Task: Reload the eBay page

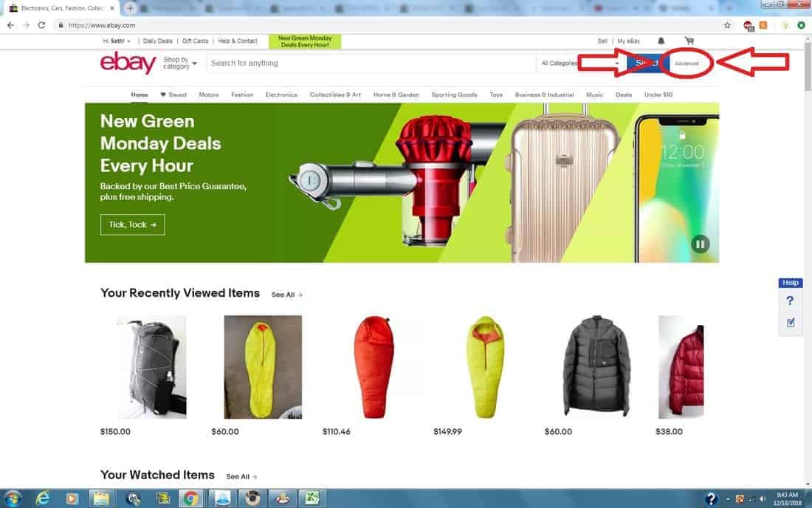Action: click(x=41, y=25)
